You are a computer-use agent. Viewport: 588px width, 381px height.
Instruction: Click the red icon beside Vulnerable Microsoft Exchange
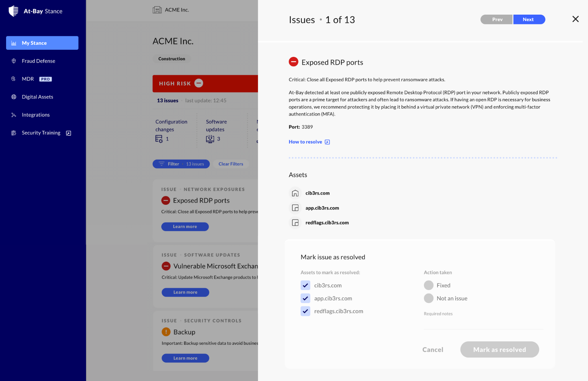point(166,266)
